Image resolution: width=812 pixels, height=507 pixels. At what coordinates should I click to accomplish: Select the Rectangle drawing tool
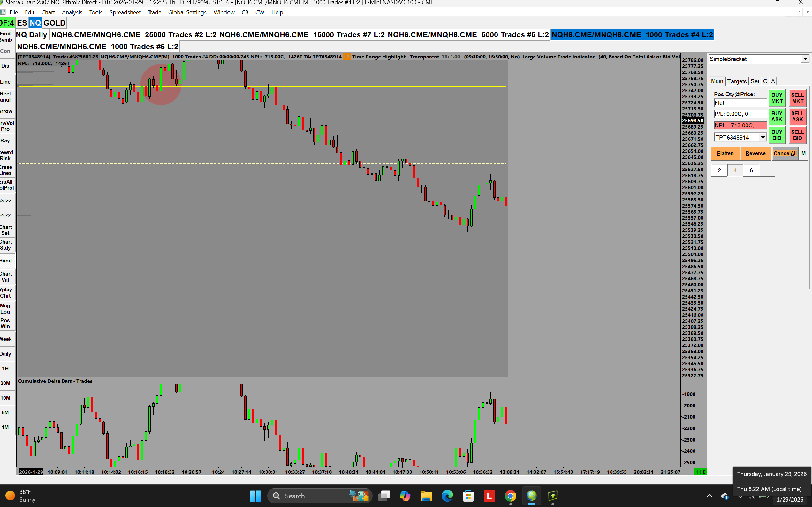6,96
